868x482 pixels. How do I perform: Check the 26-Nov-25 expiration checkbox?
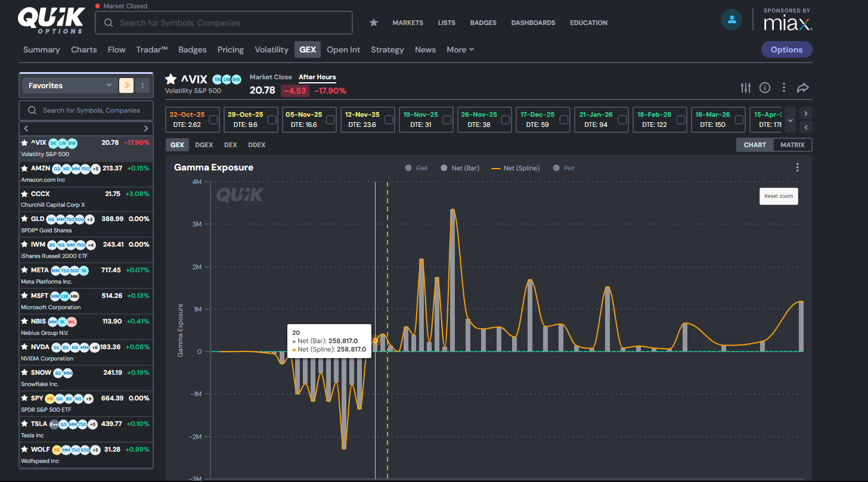click(506, 120)
